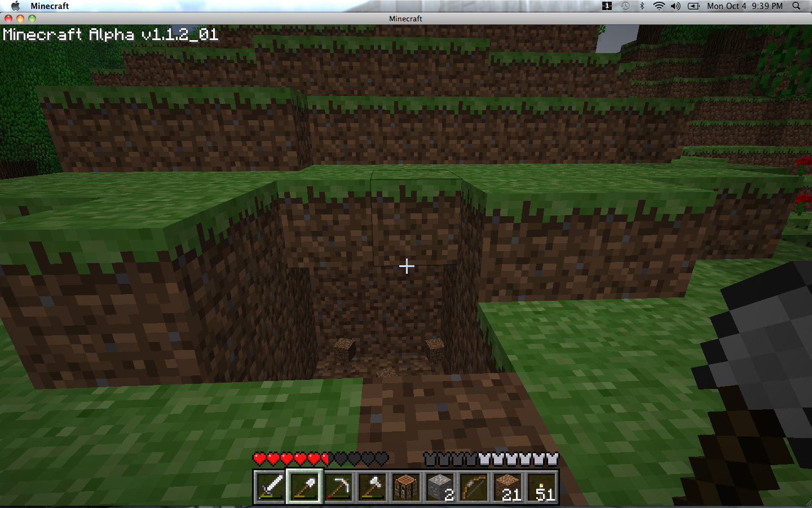Image resolution: width=812 pixels, height=508 pixels.
Task: Open the Bluetooth menu bar icon
Action: (642, 6)
